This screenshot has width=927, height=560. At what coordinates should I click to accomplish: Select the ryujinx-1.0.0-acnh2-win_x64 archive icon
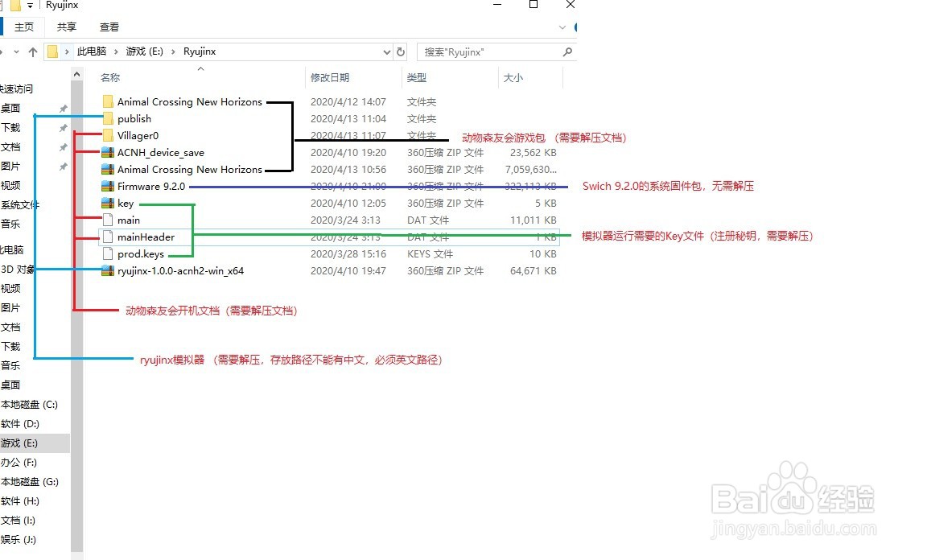point(108,271)
